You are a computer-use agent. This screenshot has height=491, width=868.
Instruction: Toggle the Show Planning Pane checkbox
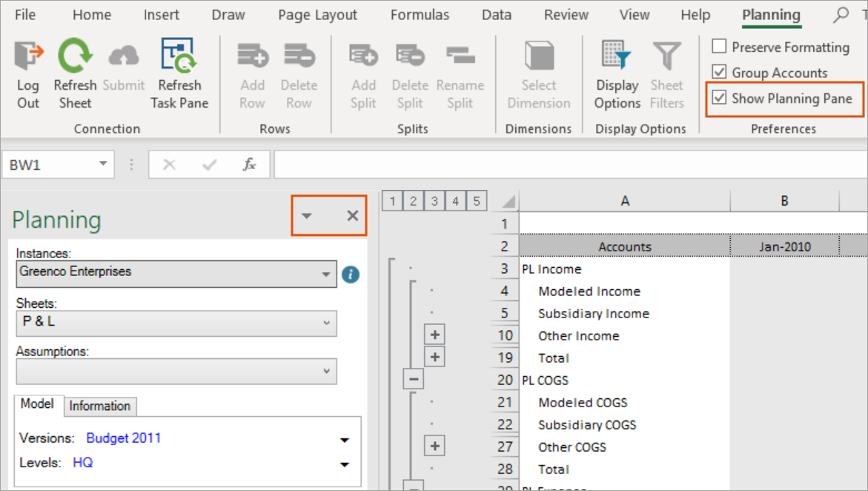[x=719, y=98]
